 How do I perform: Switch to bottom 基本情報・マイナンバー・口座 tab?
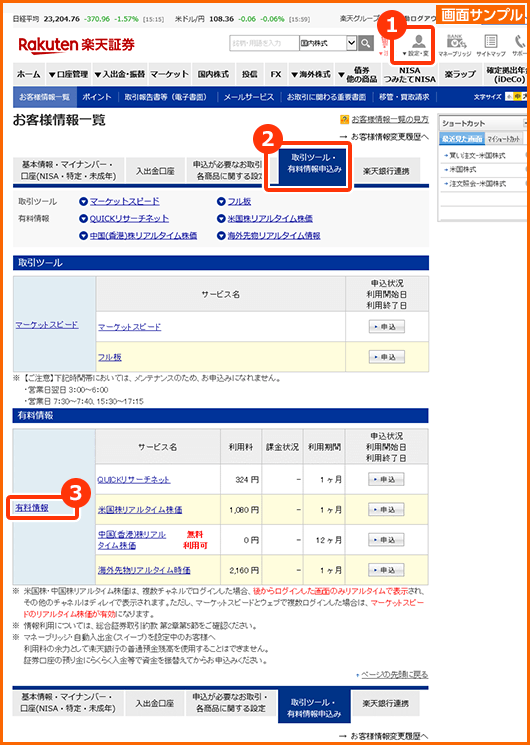(x=68, y=704)
